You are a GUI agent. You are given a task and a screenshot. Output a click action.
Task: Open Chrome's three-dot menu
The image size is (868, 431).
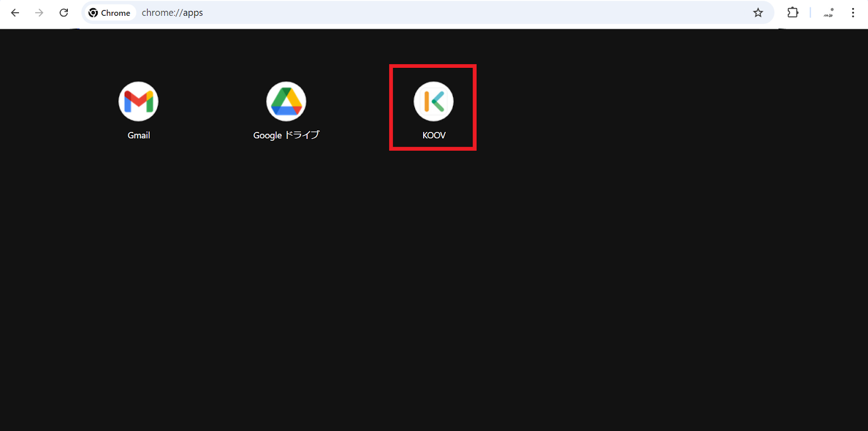pos(853,12)
